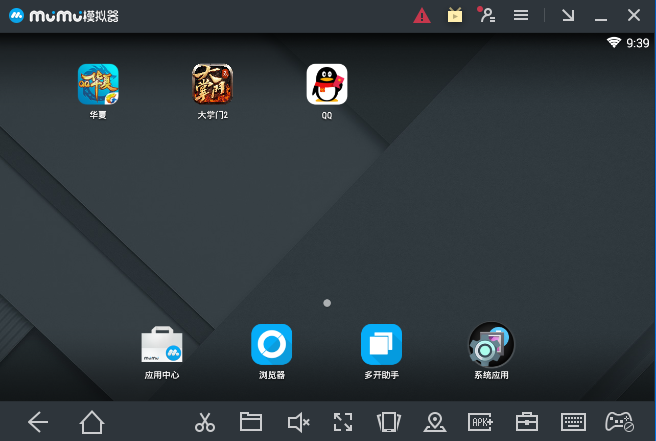Toggle the emulator sound mute

298,422
